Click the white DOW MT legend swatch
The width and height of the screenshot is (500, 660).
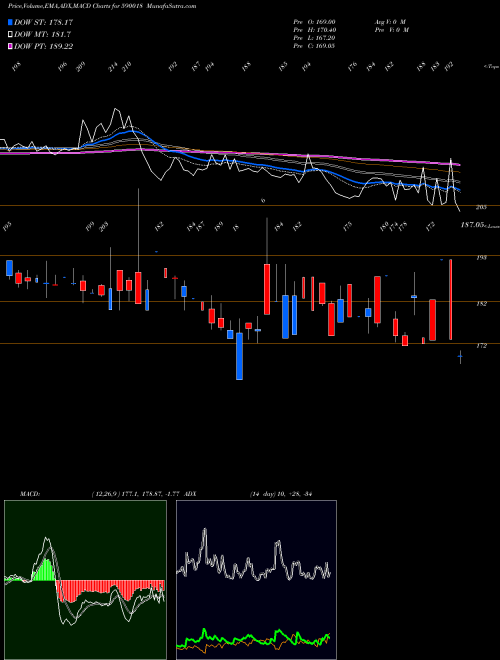tap(11, 34)
